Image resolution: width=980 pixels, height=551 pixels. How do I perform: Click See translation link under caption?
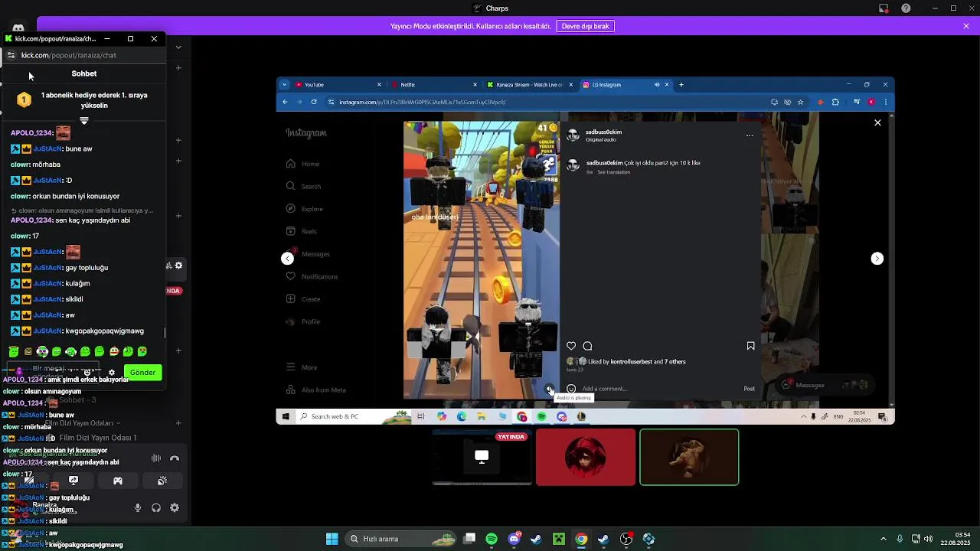(613, 172)
